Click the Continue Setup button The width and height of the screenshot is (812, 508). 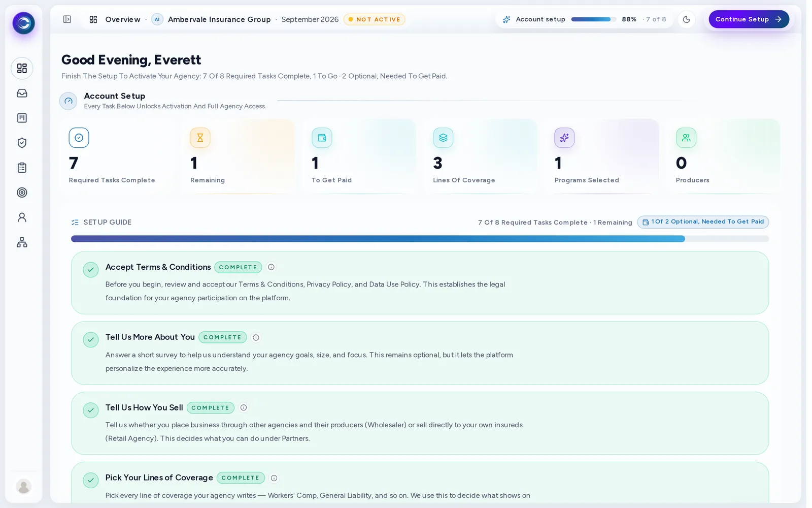[749, 19]
